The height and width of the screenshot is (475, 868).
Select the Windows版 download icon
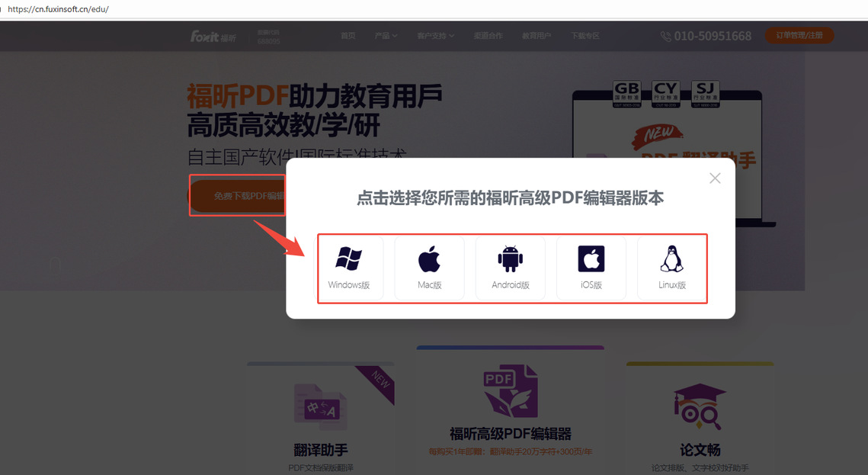pos(350,259)
